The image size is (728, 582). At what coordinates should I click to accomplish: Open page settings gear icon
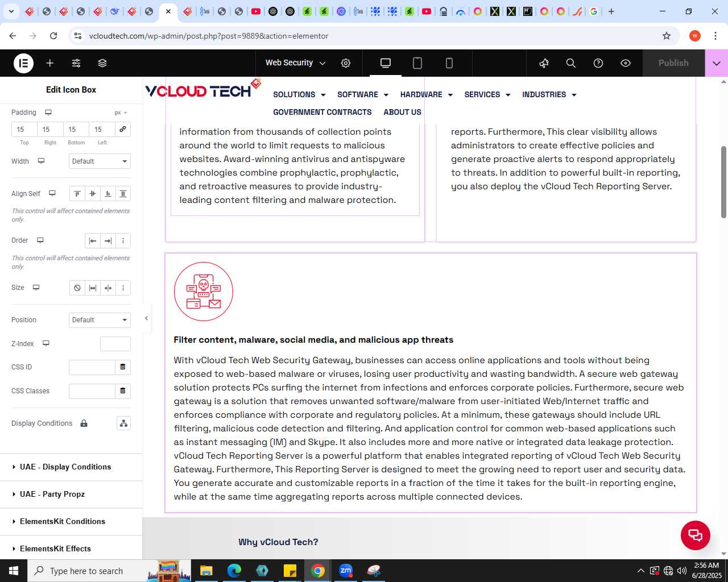[346, 63]
